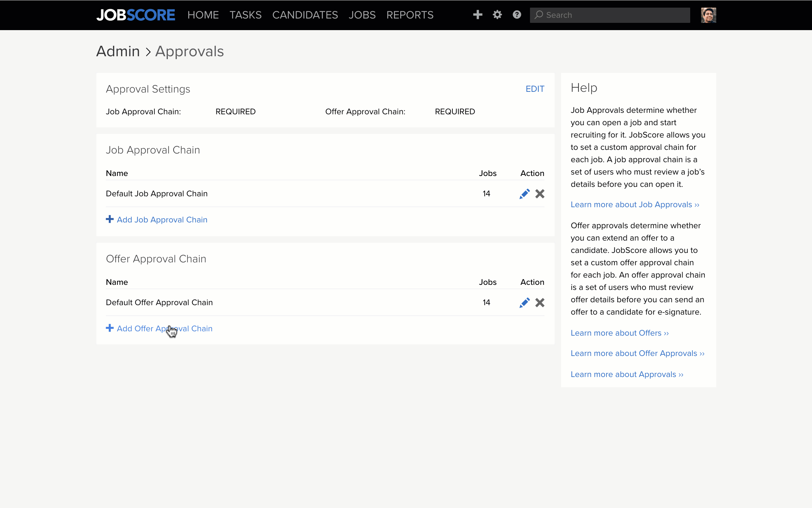Open the settings gear in the top bar

(497, 15)
